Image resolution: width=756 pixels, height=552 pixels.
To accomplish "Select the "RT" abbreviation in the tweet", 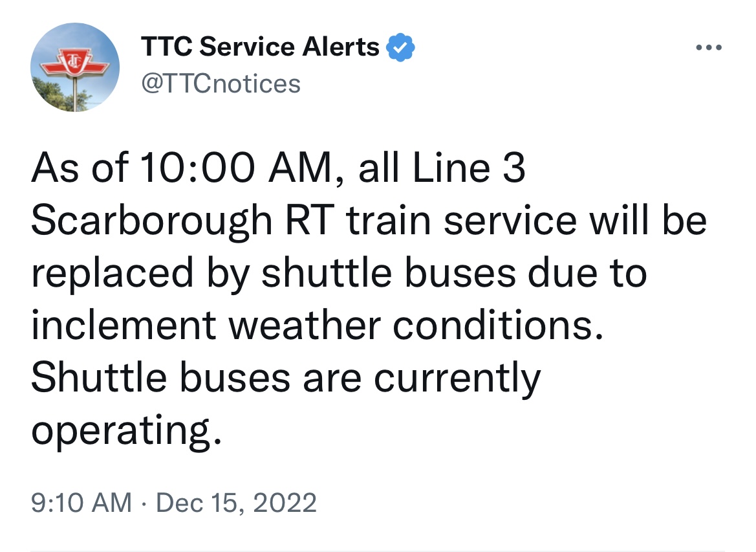I will click(311, 221).
